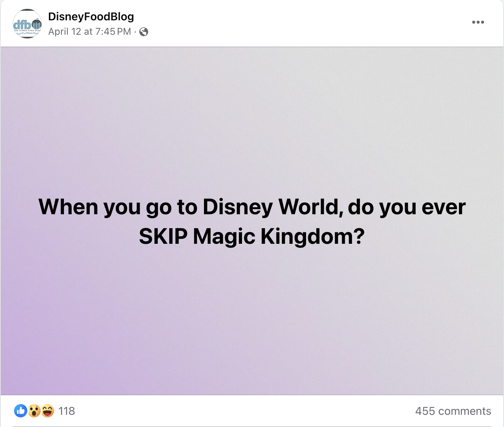Viewport: 504px width, 427px height.
Task: View who reacted via the 118 count
Action: tap(67, 411)
